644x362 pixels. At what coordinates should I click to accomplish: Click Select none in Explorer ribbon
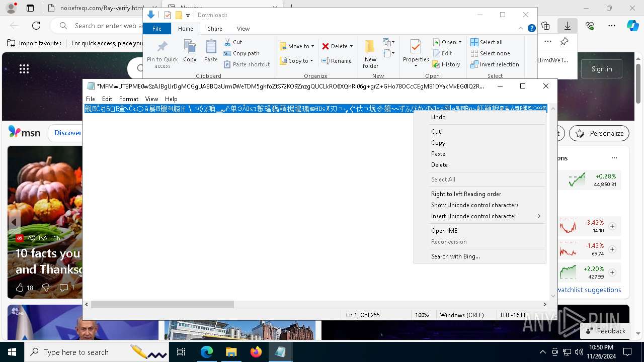click(x=490, y=53)
